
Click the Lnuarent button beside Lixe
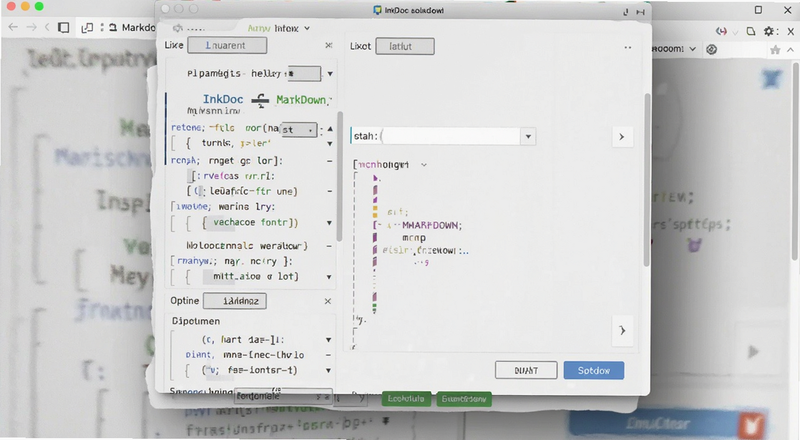pos(227,45)
